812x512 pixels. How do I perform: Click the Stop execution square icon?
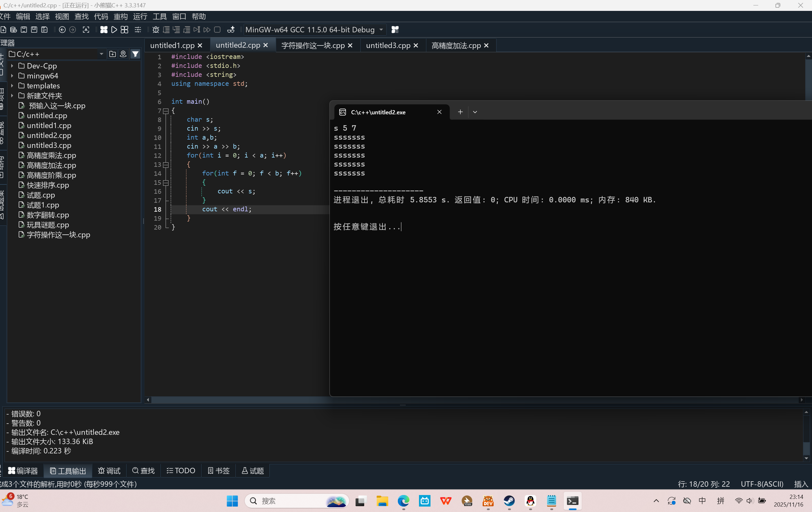pyautogui.click(x=217, y=30)
